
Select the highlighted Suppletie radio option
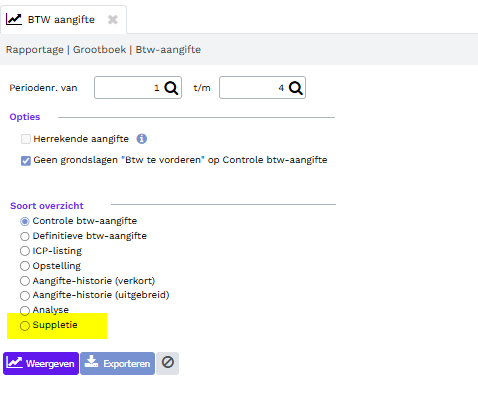pyautogui.click(x=25, y=326)
